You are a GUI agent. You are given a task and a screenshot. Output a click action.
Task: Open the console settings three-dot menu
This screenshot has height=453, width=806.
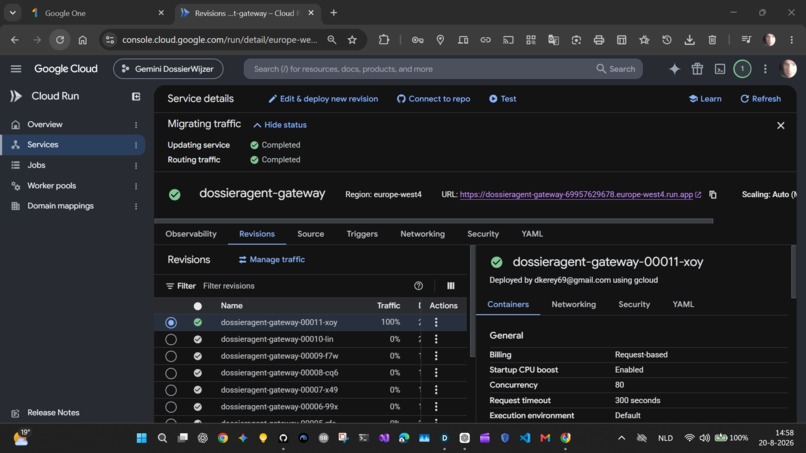click(x=765, y=69)
